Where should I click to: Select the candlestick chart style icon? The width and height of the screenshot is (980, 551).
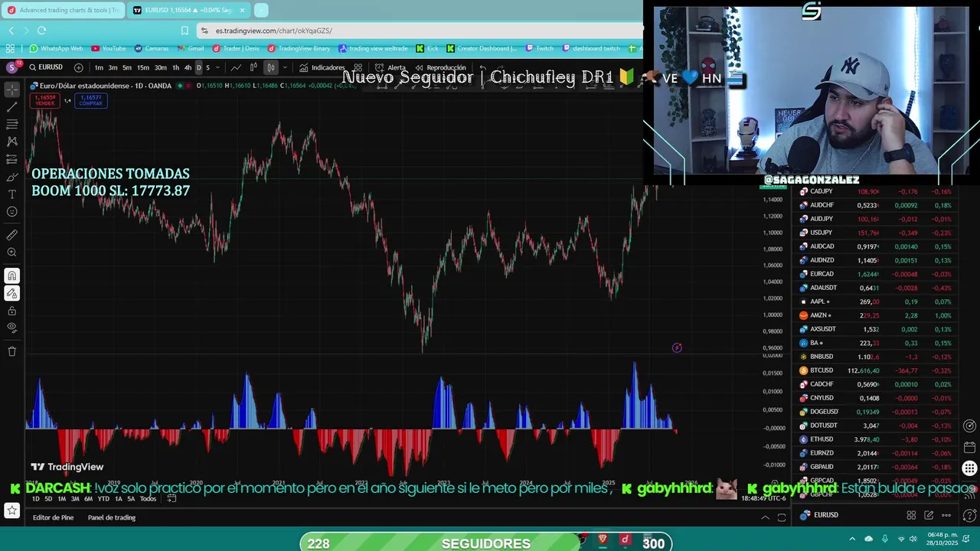[271, 67]
